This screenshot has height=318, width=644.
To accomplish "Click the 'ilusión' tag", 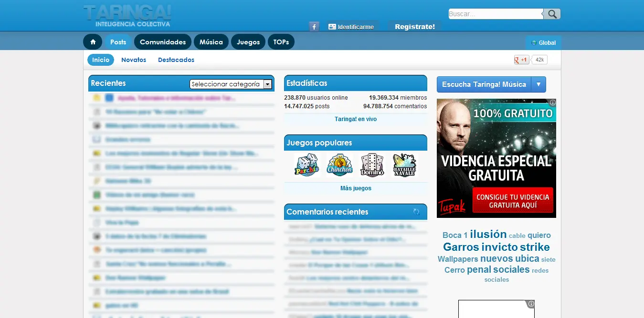I will [488, 234].
